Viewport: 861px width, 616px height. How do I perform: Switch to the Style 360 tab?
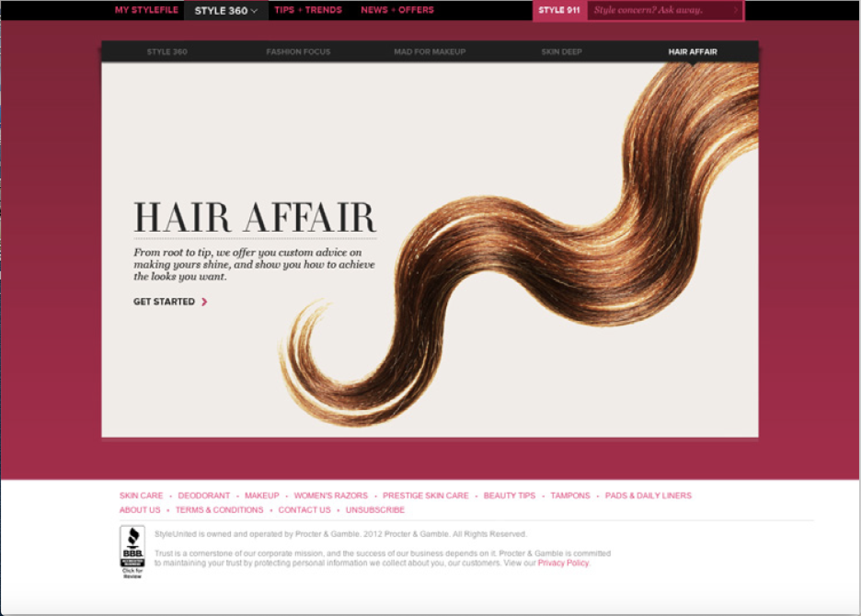tap(167, 52)
